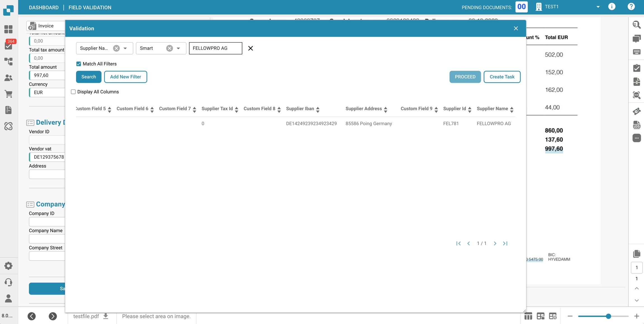This screenshot has height=324, width=644.
Task: Expand the Supplier Name filter dropdown
Action: coord(125,48)
